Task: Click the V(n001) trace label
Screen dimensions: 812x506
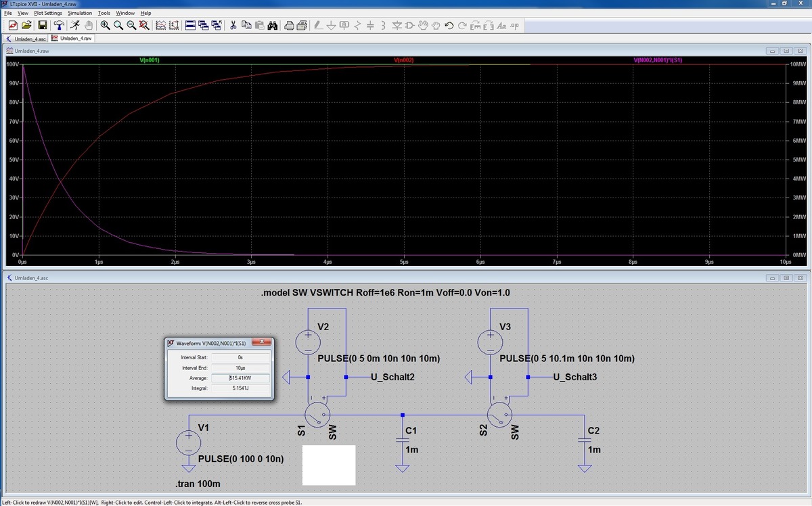Action: (x=149, y=60)
